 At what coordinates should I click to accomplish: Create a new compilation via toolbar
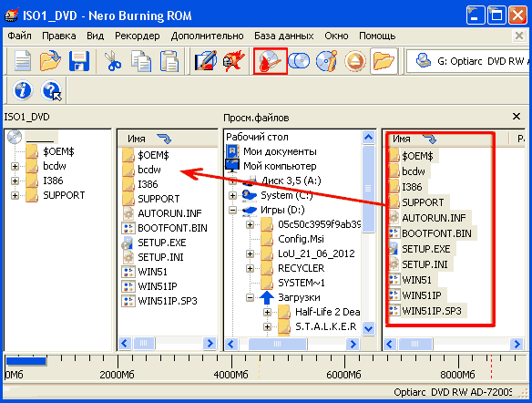pyautogui.click(x=23, y=61)
